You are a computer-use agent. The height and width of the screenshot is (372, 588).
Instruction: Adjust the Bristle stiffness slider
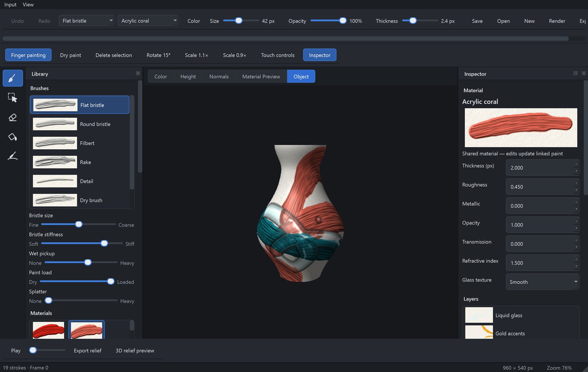(104, 243)
